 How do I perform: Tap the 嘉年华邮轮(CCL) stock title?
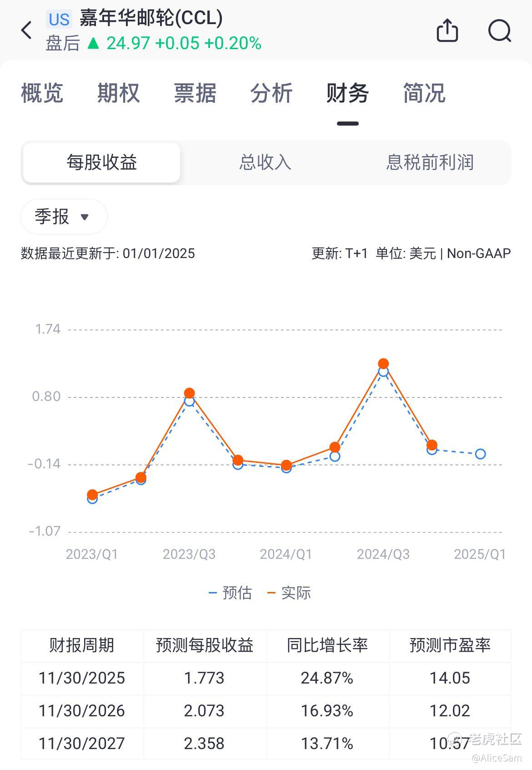(151, 18)
